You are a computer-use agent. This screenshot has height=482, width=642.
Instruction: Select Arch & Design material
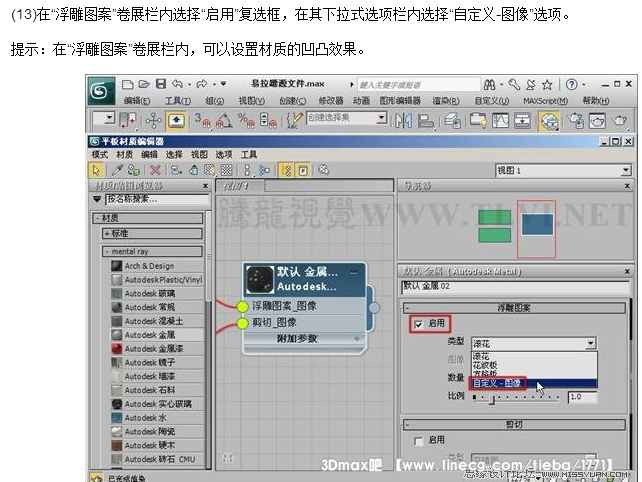157,266
